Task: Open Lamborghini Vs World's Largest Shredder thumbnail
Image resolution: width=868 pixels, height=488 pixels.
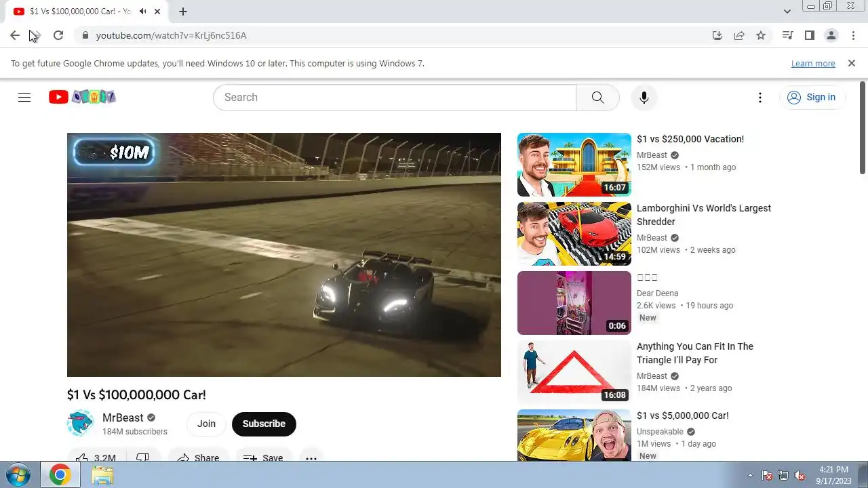Action: [x=574, y=234]
